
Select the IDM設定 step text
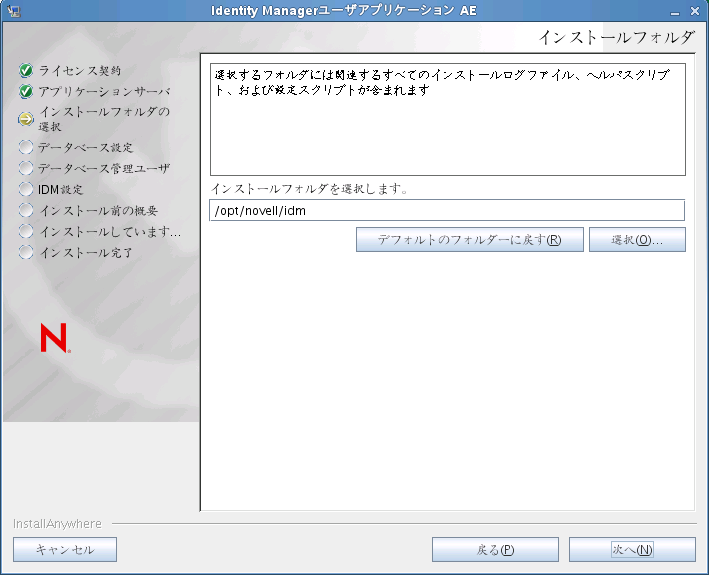pyautogui.click(x=61, y=189)
